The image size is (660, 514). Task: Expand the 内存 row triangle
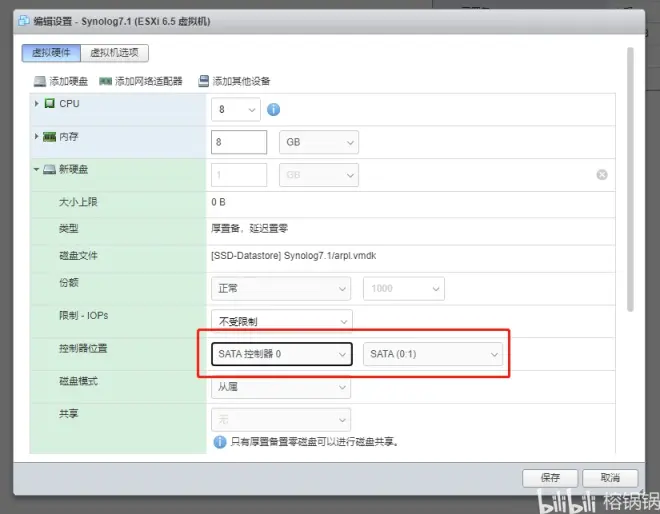click(37, 136)
